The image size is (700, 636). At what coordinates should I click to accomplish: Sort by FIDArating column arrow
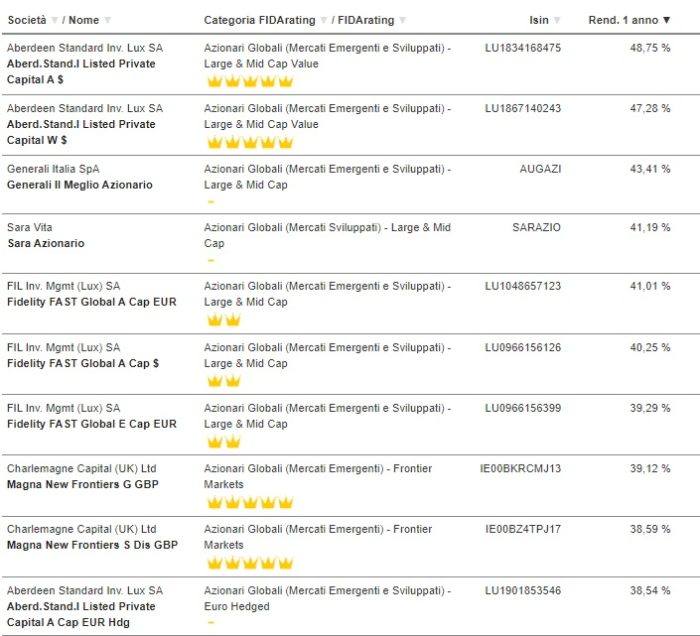(403, 20)
